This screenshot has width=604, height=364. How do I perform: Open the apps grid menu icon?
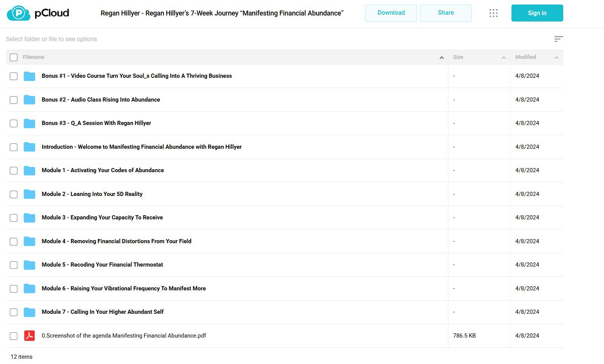point(493,13)
